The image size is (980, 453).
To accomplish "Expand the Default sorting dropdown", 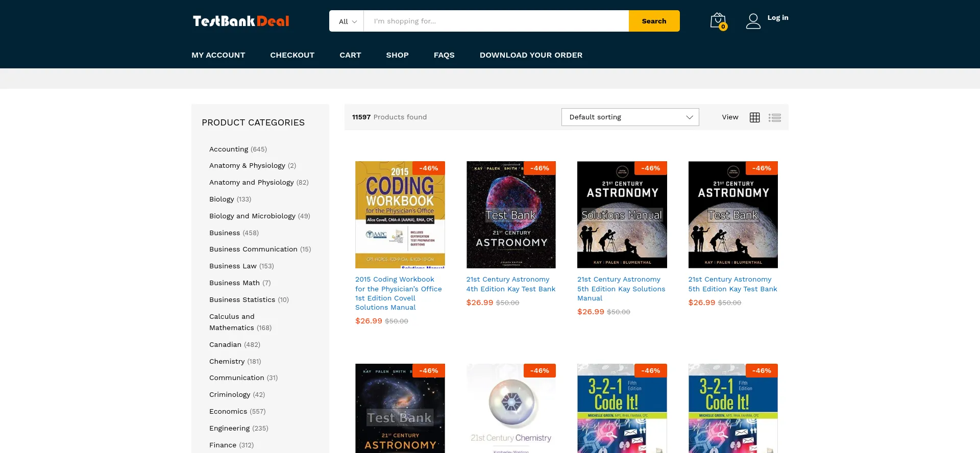I will coord(630,117).
